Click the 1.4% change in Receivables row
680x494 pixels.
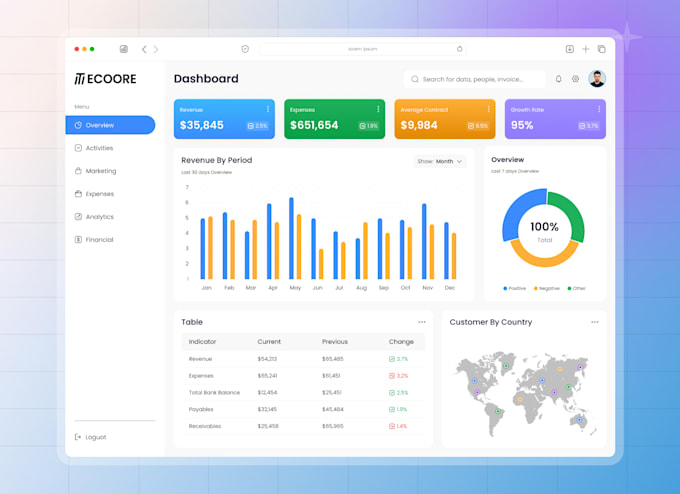[398, 426]
